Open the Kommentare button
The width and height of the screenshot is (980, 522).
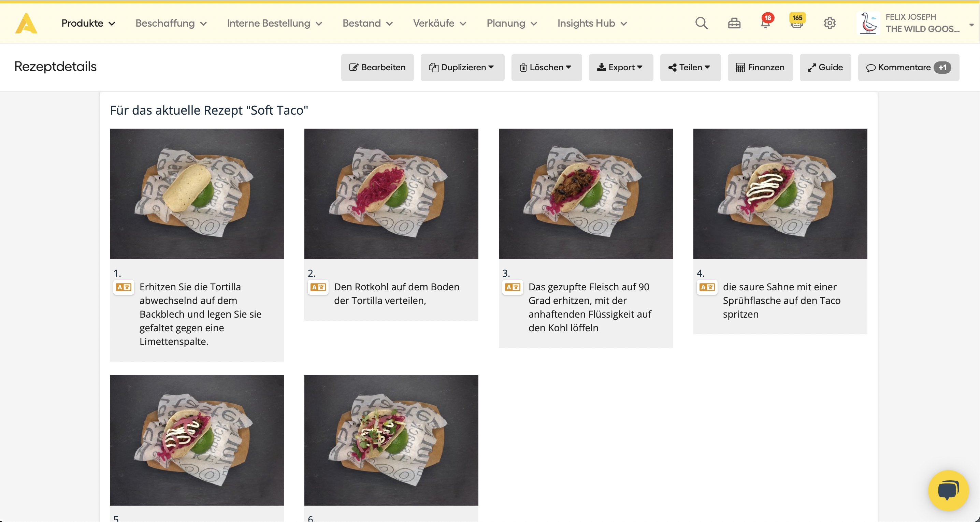908,67
